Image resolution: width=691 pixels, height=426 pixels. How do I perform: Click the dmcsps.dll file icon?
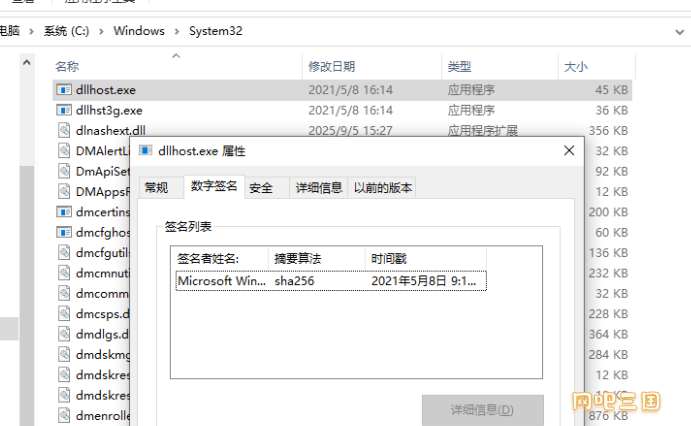[x=64, y=314]
